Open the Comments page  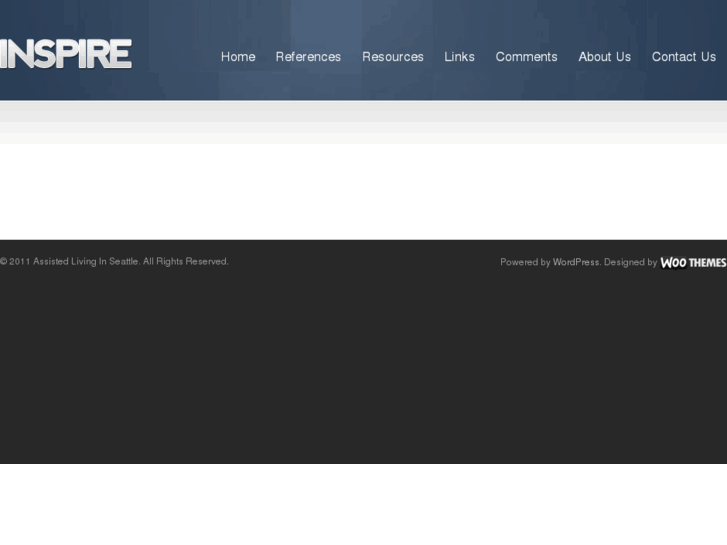[526, 57]
